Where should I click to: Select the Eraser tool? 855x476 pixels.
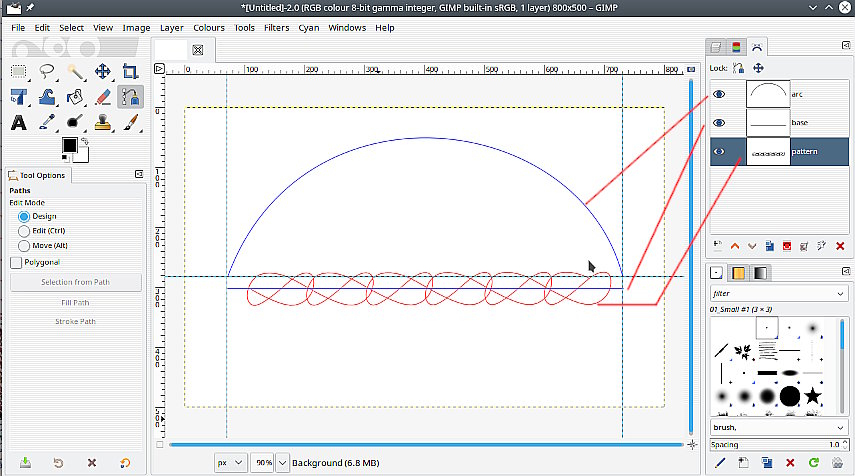102,97
